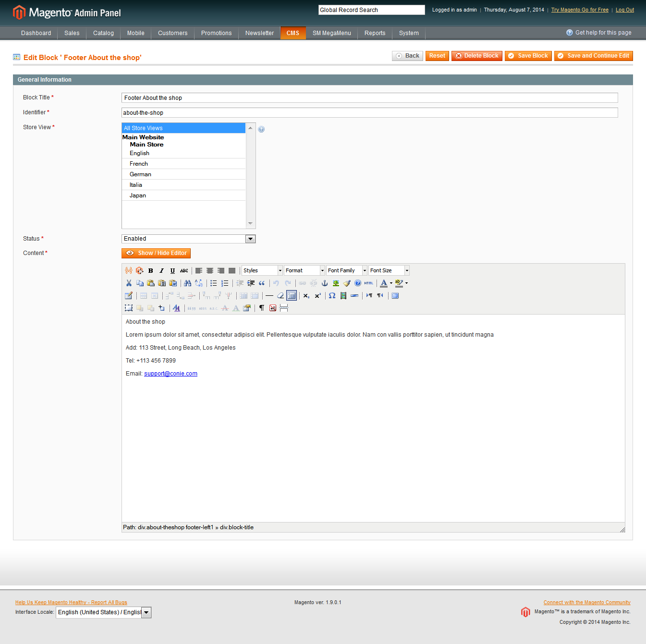Click Paste as Plain Text icon
Screen dimensions: 646x644
tap(161, 283)
